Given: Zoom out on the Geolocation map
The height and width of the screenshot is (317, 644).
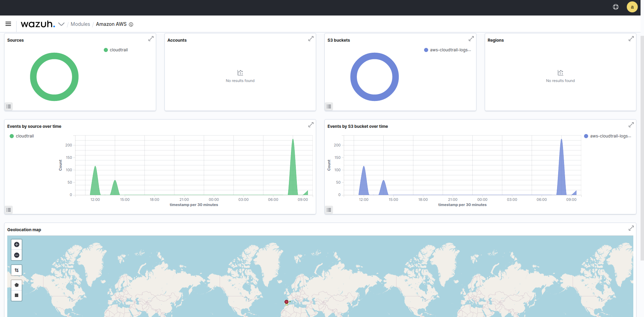Looking at the screenshot, I should click(16, 255).
